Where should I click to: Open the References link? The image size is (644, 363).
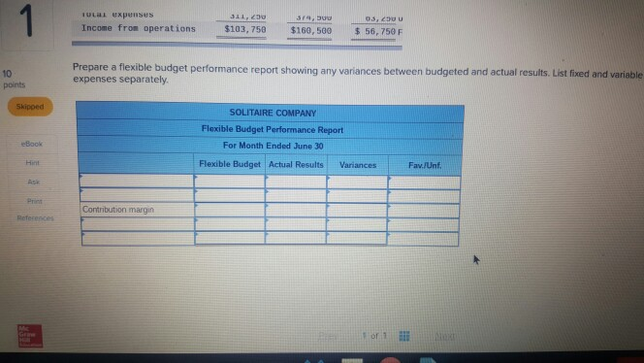35,217
